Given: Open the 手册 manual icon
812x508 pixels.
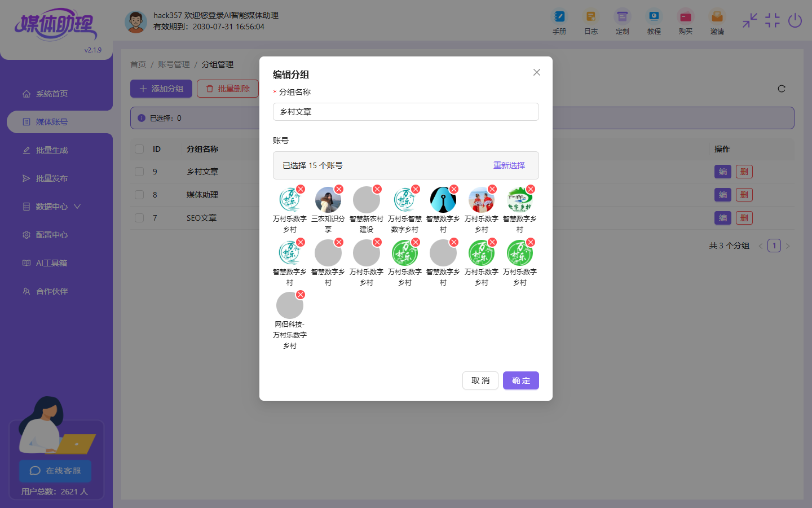Looking at the screenshot, I should pyautogui.click(x=559, y=17).
